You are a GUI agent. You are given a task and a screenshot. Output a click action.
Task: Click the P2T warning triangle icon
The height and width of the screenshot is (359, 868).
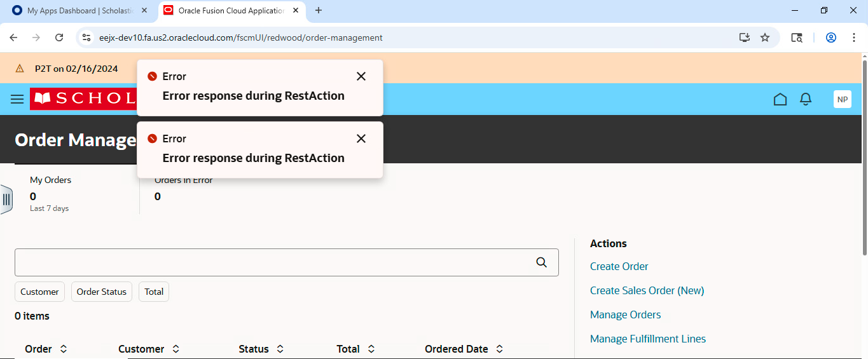(20, 69)
